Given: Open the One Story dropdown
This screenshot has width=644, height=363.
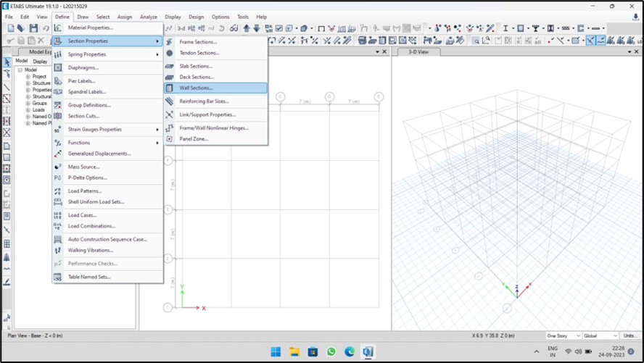Looking at the screenshot, I should click(563, 335).
